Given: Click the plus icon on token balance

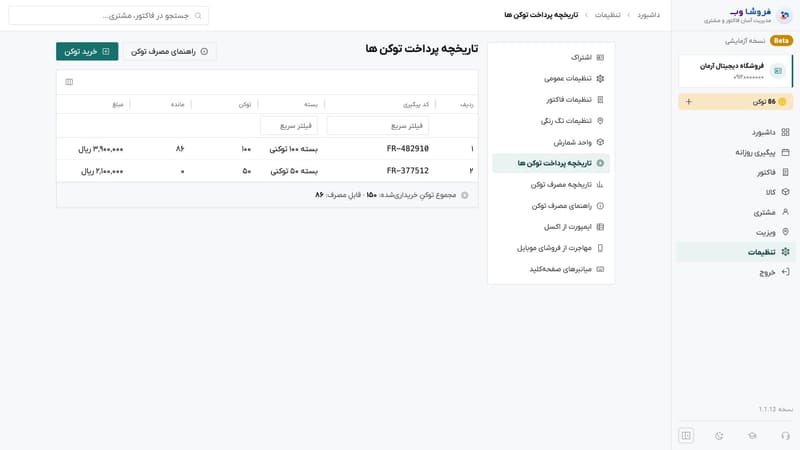Looking at the screenshot, I should click(x=689, y=102).
